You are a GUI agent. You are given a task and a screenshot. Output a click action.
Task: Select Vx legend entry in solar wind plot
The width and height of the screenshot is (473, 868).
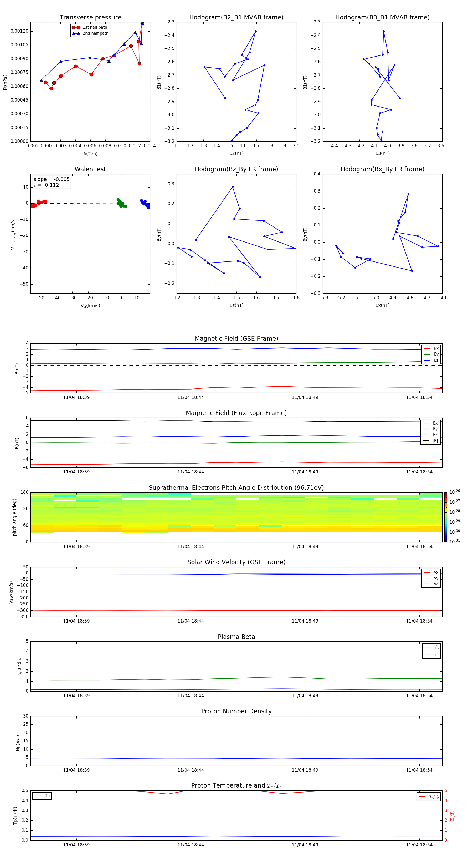tap(431, 572)
